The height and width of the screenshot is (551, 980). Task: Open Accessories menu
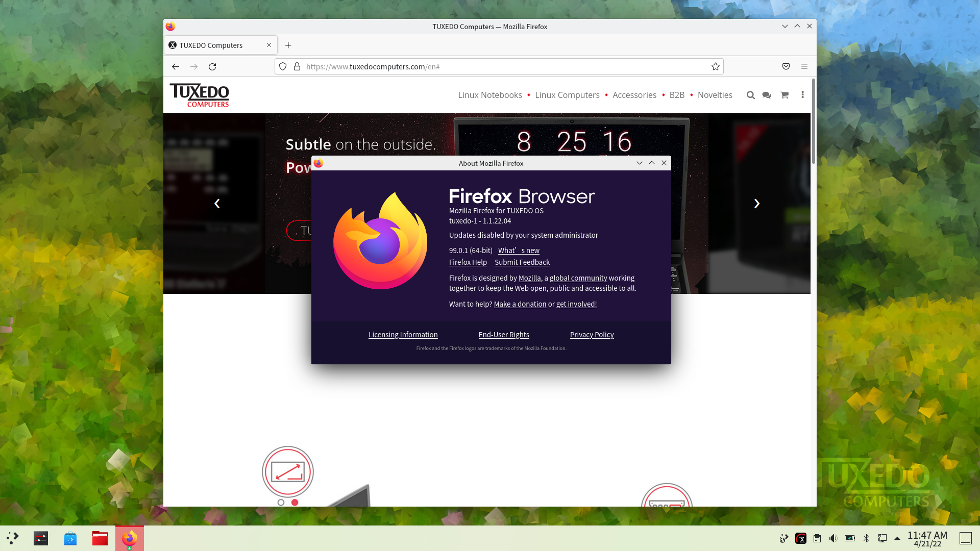coord(634,95)
